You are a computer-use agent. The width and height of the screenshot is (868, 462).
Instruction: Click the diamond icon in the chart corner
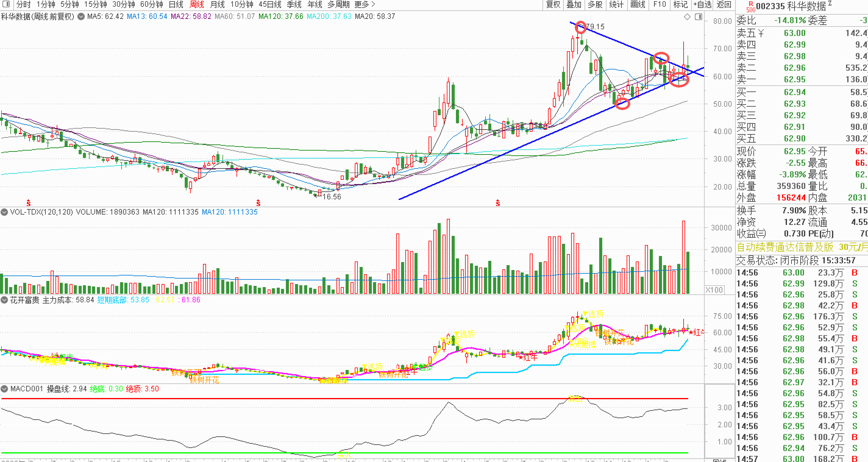[687, 17]
